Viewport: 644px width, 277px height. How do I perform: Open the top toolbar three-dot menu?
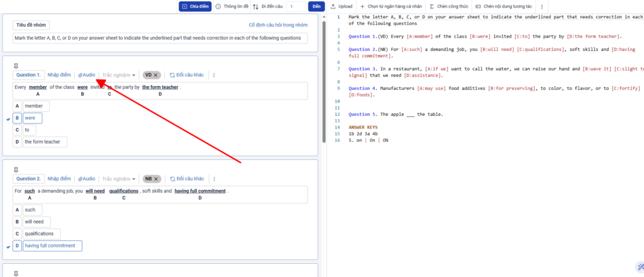[x=542, y=6]
